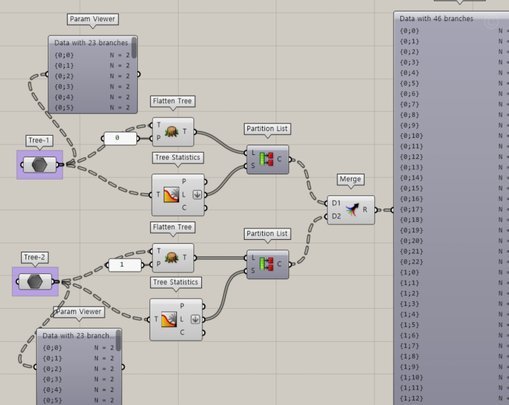Viewport: 509px width, 405px height.
Task: Click the upper Partition List component icon
Action: coord(266,159)
